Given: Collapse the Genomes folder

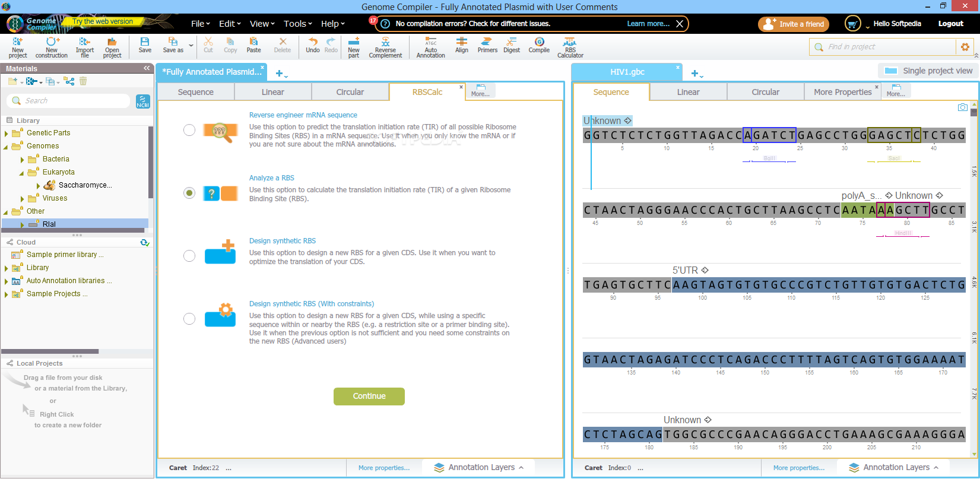Looking at the screenshot, I should click(x=6, y=147).
